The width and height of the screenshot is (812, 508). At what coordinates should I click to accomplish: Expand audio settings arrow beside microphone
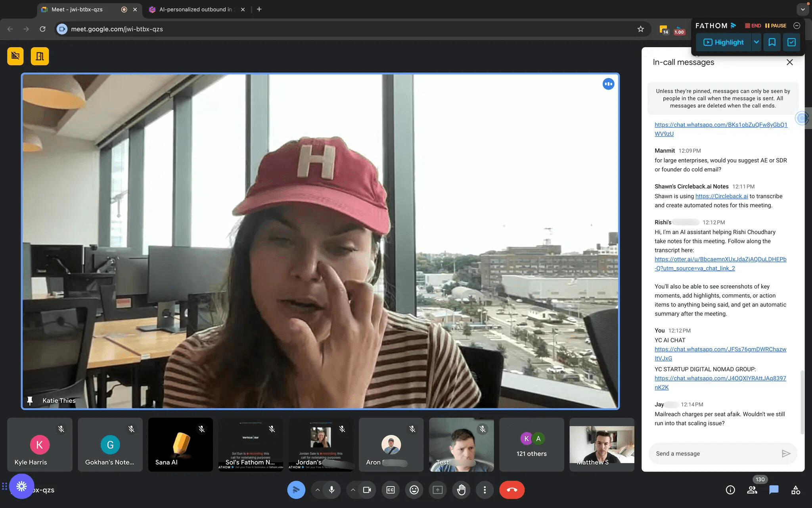coord(318,490)
